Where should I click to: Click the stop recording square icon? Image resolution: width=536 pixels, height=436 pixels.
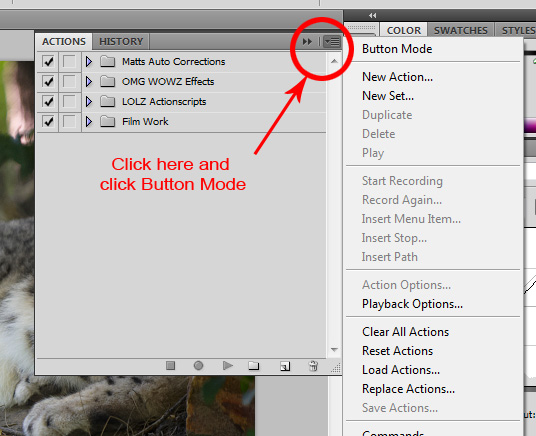click(x=170, y=366)
